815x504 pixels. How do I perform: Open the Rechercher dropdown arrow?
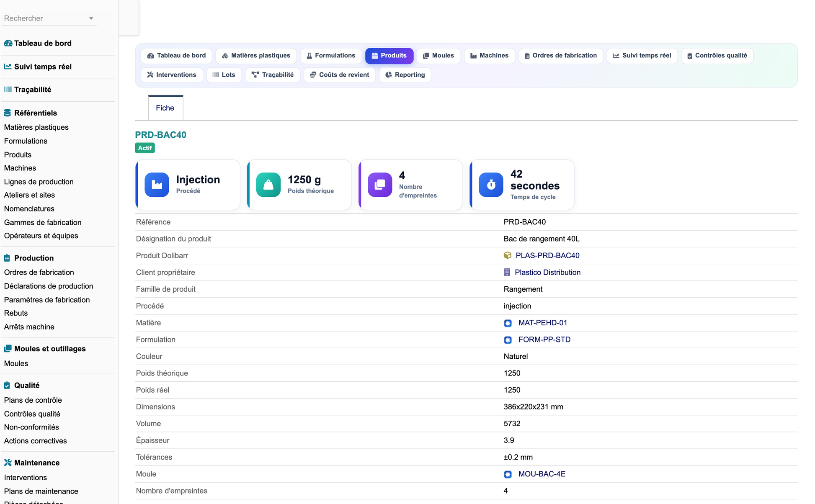click(91, 18)
